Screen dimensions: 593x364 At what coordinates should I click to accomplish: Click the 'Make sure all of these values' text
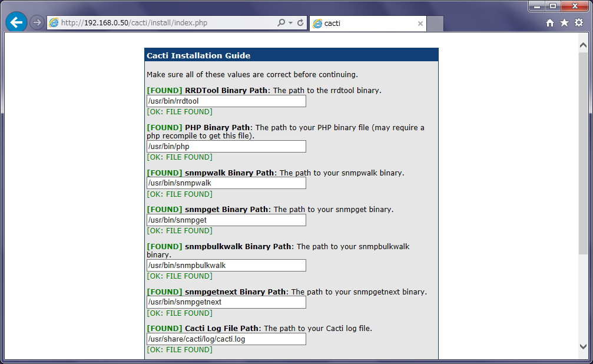252,75
